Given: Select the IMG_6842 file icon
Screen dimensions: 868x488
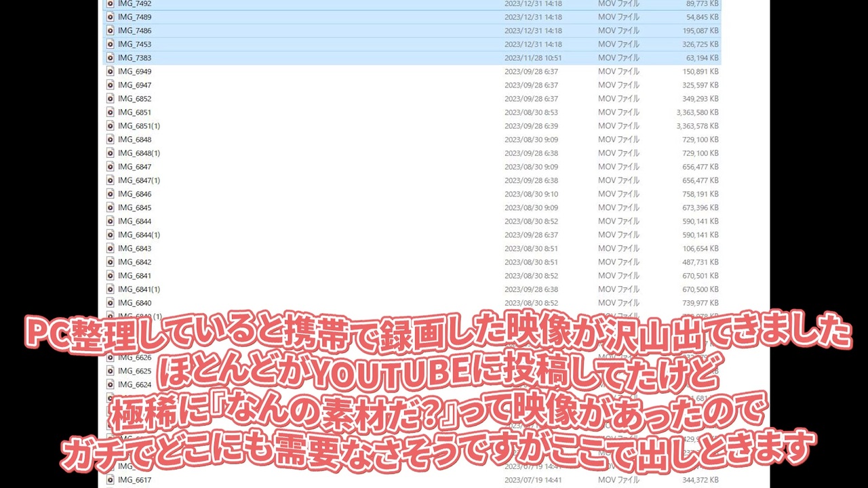Looking at the screenshot, I should [x=111, y=262].
